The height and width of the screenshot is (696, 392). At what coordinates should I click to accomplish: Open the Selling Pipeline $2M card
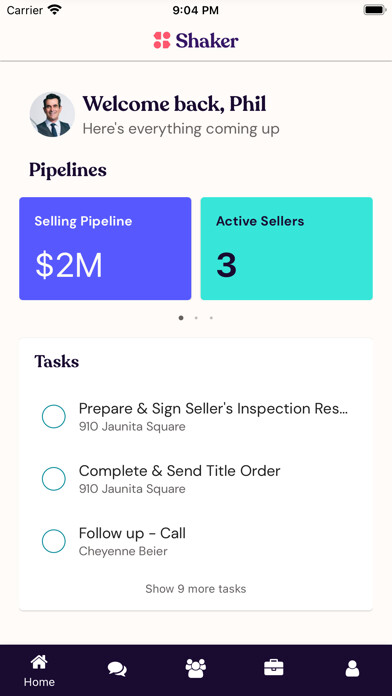tap(105, 249)
